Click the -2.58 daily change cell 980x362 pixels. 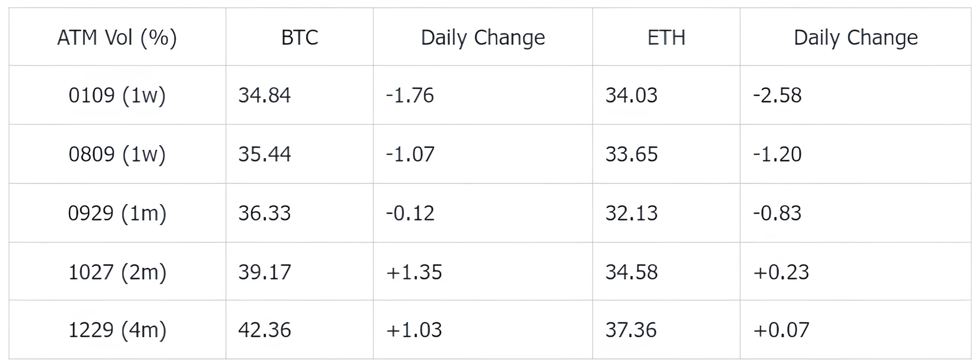[777, 96]
